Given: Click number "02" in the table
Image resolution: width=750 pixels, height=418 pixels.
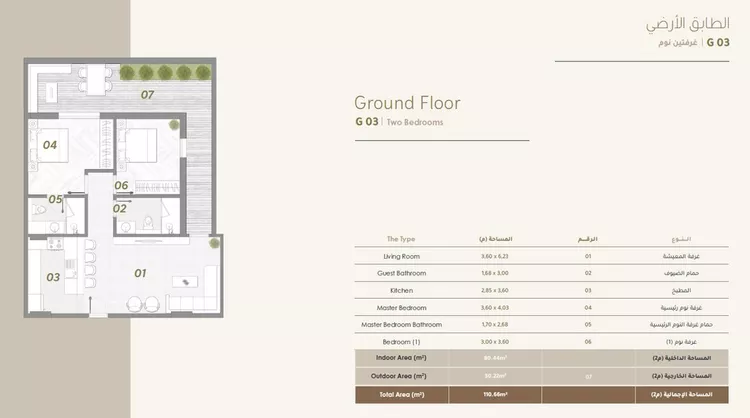Looking at the screenshot, I should [588, 273].
